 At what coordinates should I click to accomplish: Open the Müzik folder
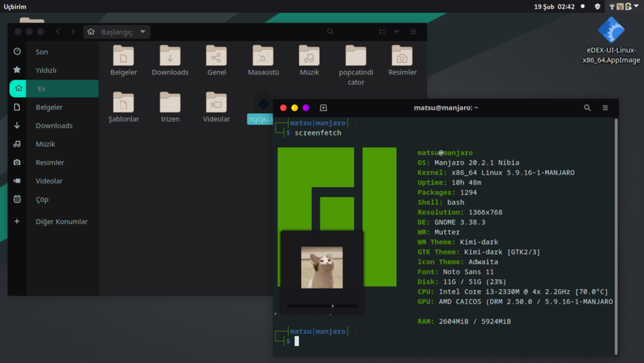(309, 57)
